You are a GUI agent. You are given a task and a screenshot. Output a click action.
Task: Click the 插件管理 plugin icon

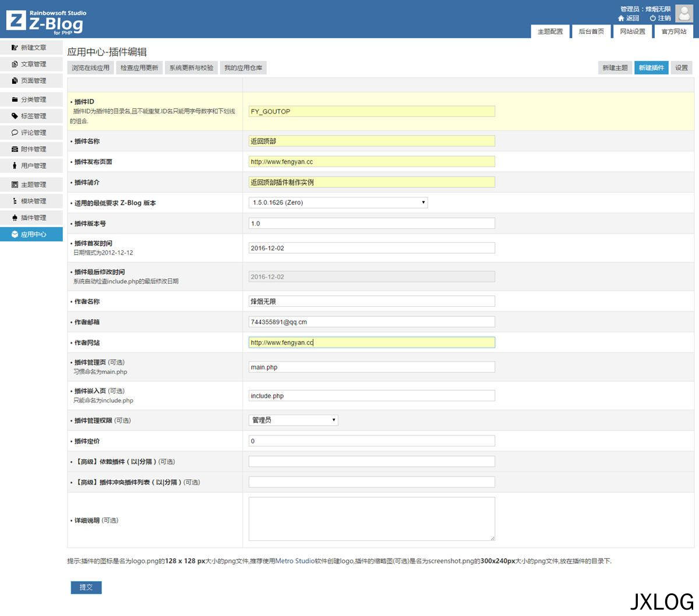pyautogui.click(x=15, y=218)
